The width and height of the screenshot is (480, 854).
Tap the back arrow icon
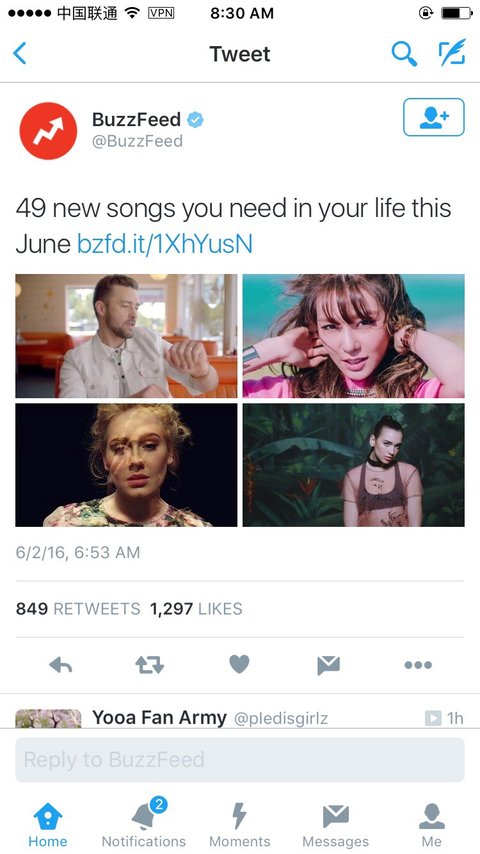click(20, 53)
